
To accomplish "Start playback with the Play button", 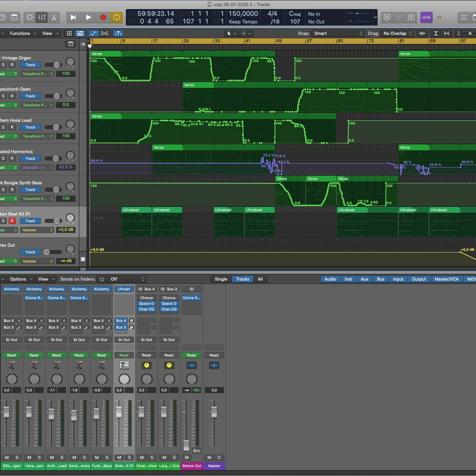I will point(88,17).
